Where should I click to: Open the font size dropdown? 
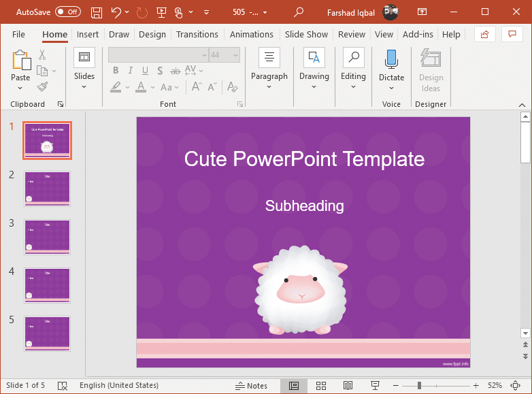[x=235, y=55]
